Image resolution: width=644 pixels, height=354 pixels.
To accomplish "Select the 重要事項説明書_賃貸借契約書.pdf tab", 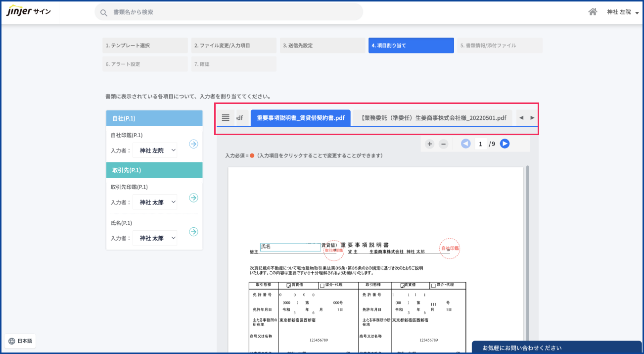I will tap(300, 118).
